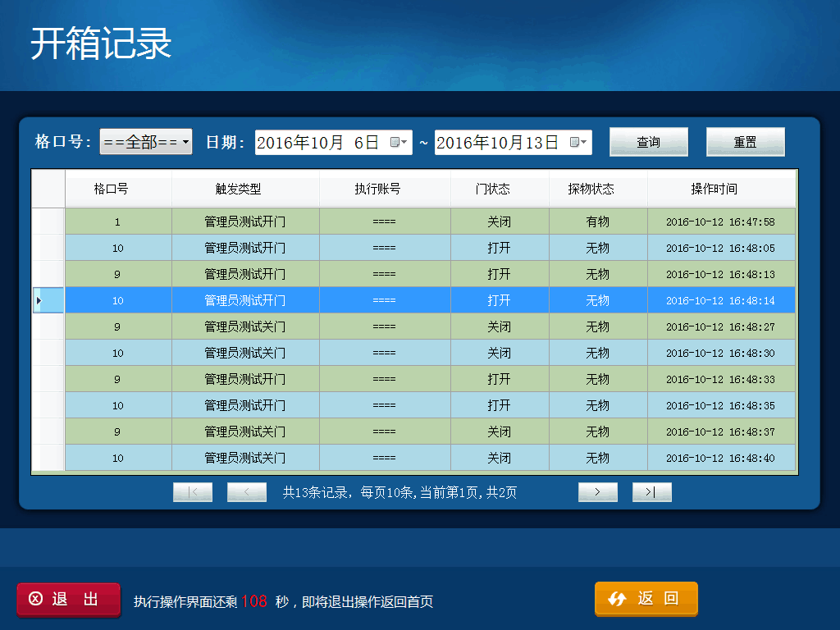
Task: Click the orange 返回 back button
Action: click(x=646, y=599)
